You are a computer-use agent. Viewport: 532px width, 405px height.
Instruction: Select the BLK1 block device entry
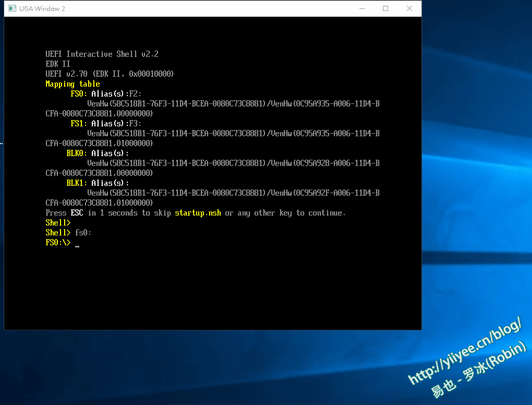coord(75,183)
